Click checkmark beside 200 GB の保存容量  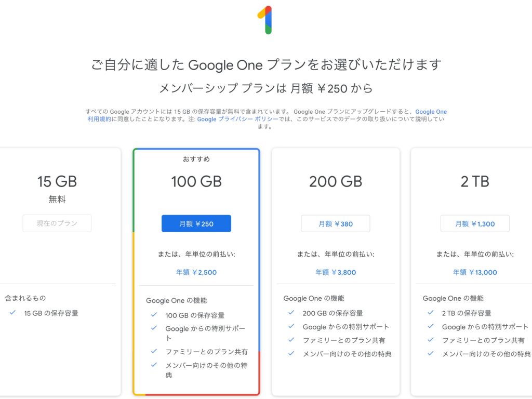click(291, 312)
